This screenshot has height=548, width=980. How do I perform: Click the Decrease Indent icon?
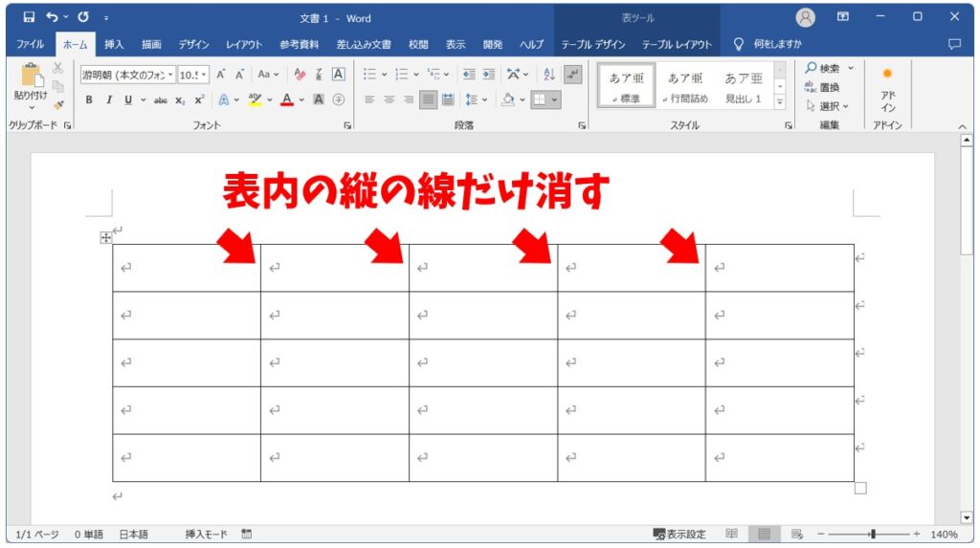469,75
